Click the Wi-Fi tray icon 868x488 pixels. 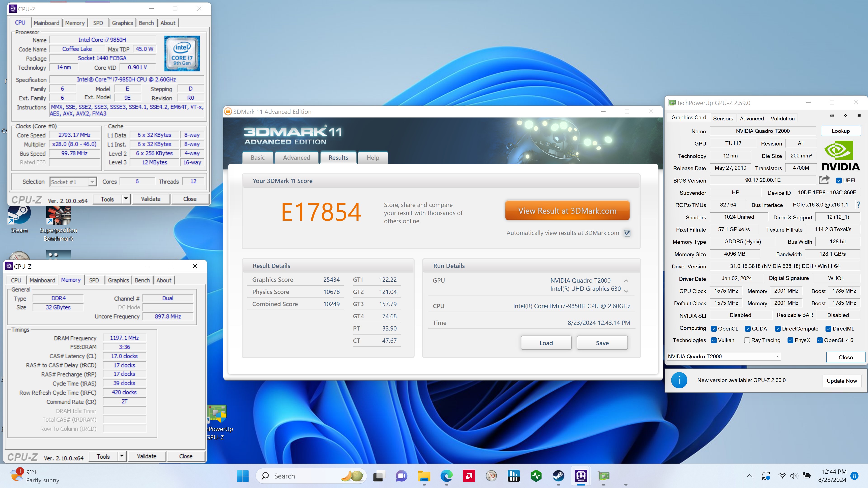tap(782, 476)
